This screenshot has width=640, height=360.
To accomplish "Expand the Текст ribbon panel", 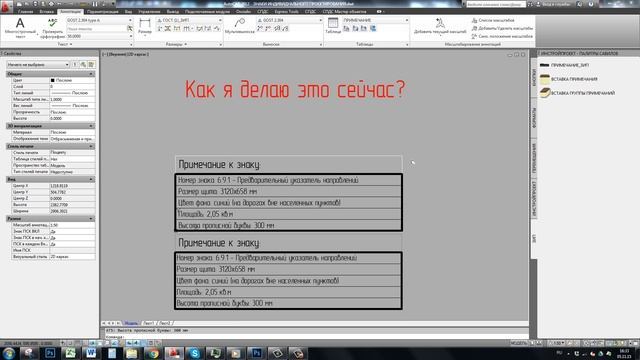I will [x=65, y=44].
